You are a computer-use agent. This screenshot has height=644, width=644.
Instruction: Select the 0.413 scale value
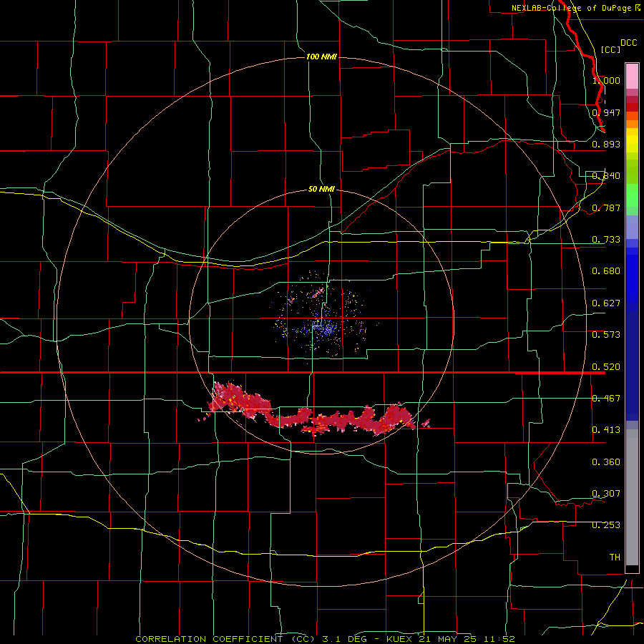pos(606,430)
